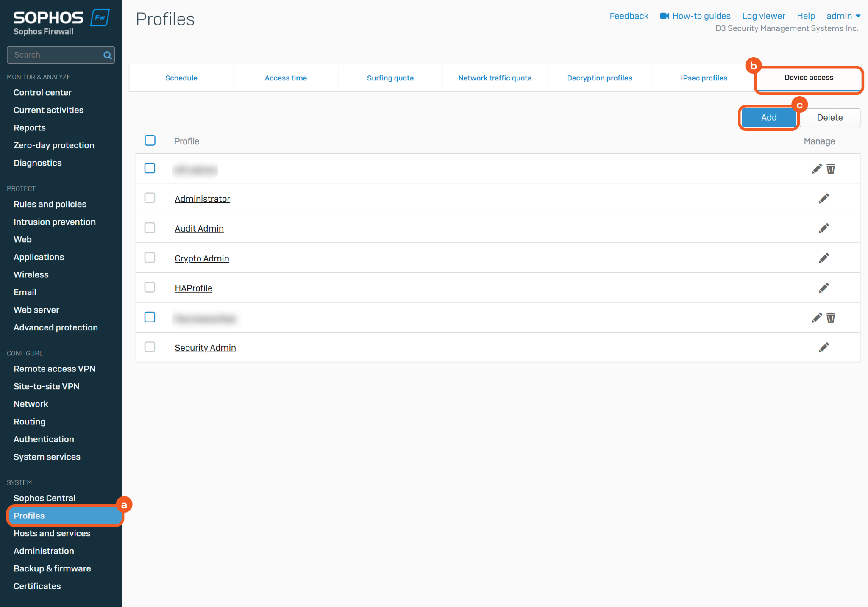Click the search magnifier icon
The height and width of the screenshot is (607, 868).
(108, 55)
